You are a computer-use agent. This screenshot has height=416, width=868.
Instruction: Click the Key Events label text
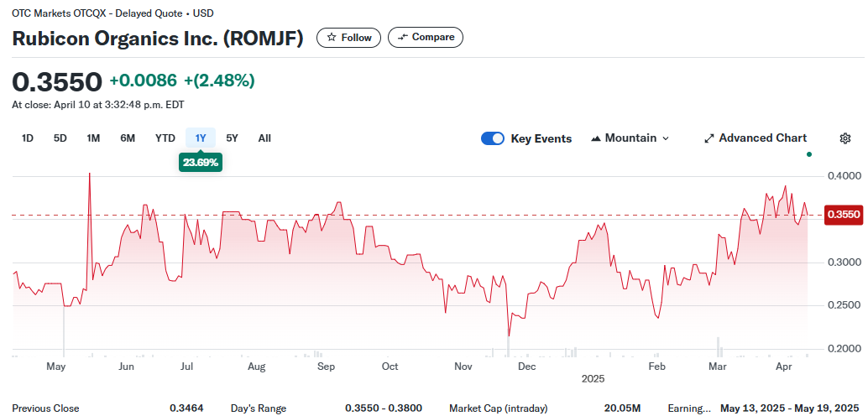541,138
